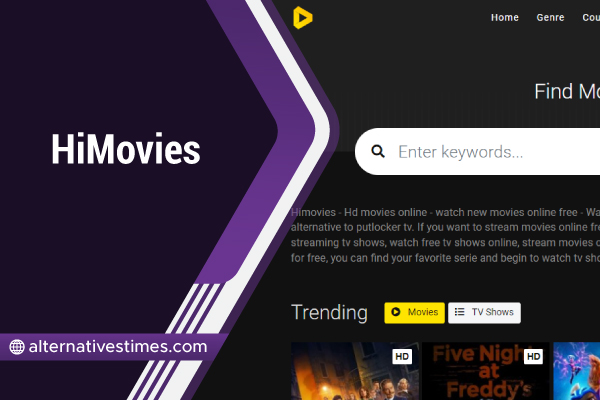Click the play circle icon in Movies tab
Viewport: 600px width, 400px height.
pyautogui.click(x=396, y=312)
